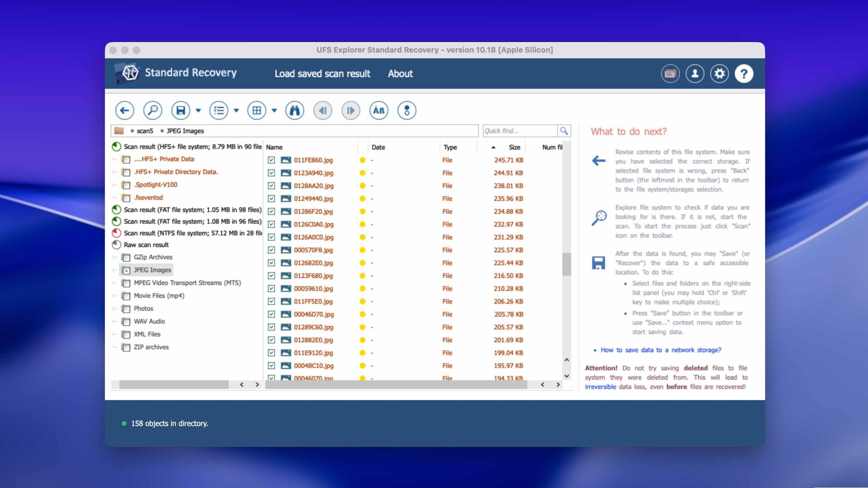Open the settings gear in header
Screen dimensions: 868x488
coord(719,74)
